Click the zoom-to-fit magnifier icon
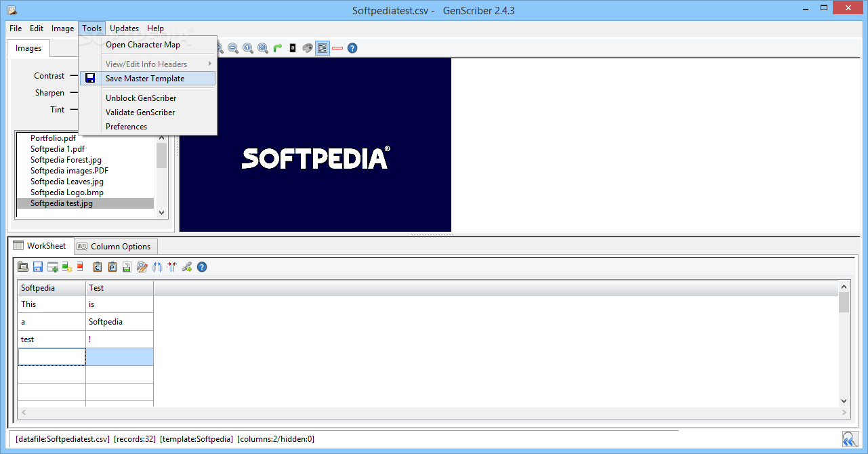Screen dimensions: 868x454 tap(263, 48)
